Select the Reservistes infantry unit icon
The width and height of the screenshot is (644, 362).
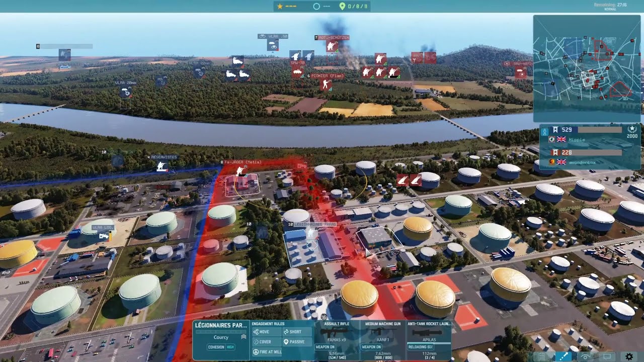pyautogui.click(x=161, y=167)
